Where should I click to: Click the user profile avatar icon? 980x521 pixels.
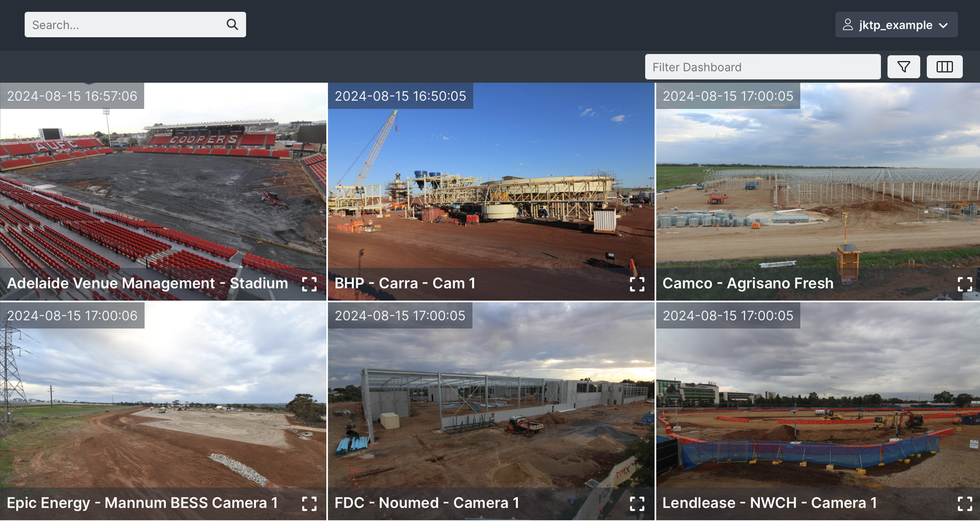point(847,25)
